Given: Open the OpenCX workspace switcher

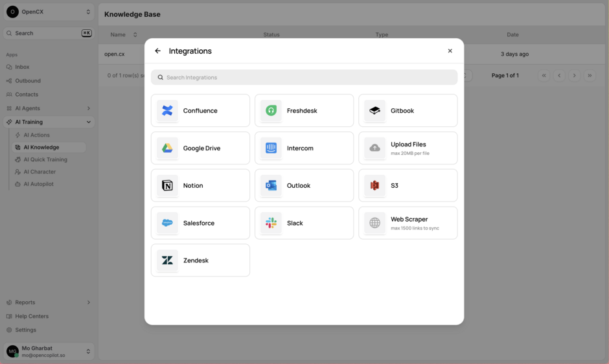Looking at the screenshot, I should coord(49,12).
